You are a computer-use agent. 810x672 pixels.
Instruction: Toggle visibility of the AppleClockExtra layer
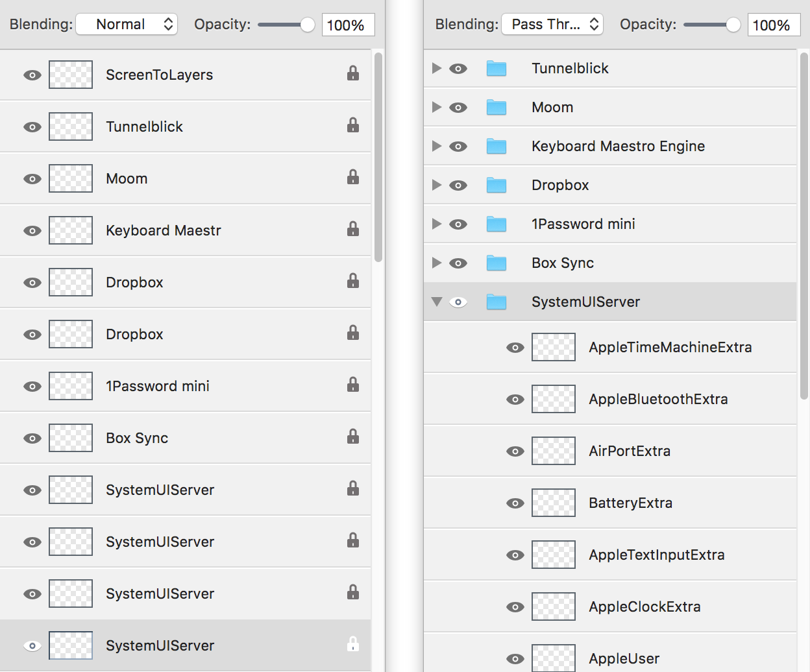[x=515, y=607]
